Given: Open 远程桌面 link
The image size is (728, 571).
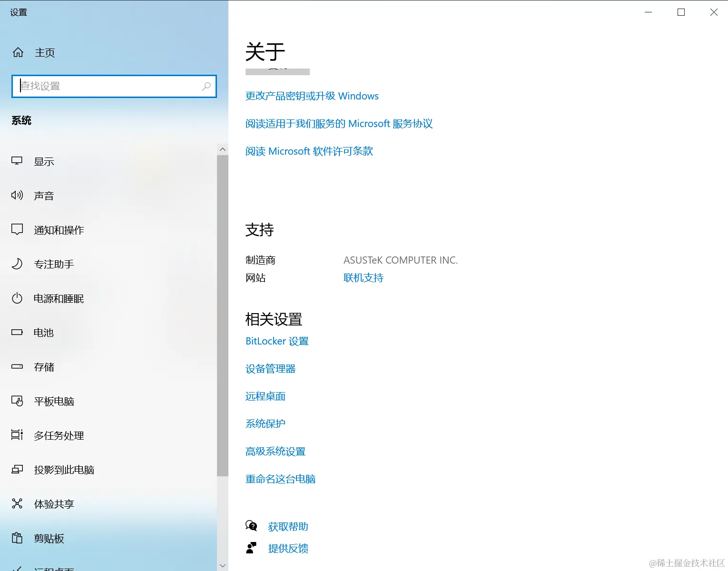Looking at the screenshot, I should click(266, 396).
